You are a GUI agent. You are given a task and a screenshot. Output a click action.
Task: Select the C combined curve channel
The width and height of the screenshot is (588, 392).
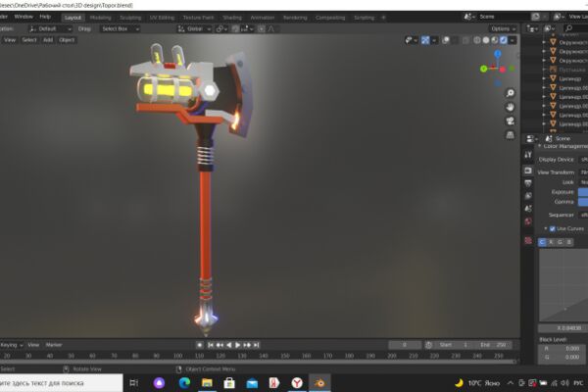coord(542,242)
